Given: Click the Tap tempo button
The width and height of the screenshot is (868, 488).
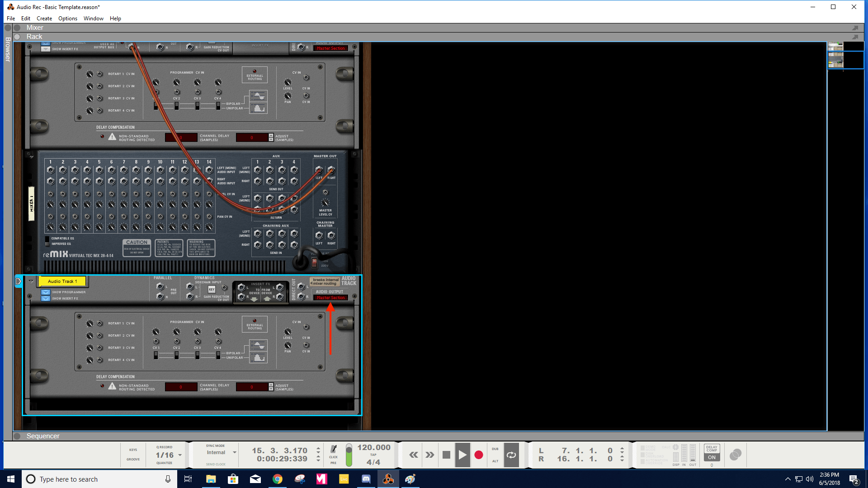Looking at the screenshot, I should click(x=373, y=455).
